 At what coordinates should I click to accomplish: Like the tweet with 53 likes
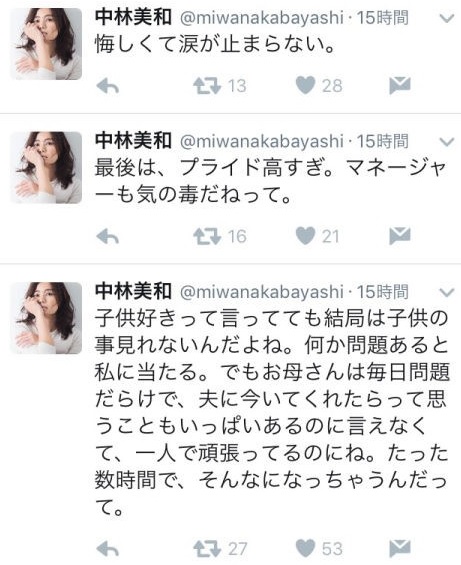(x=305, y=548)
